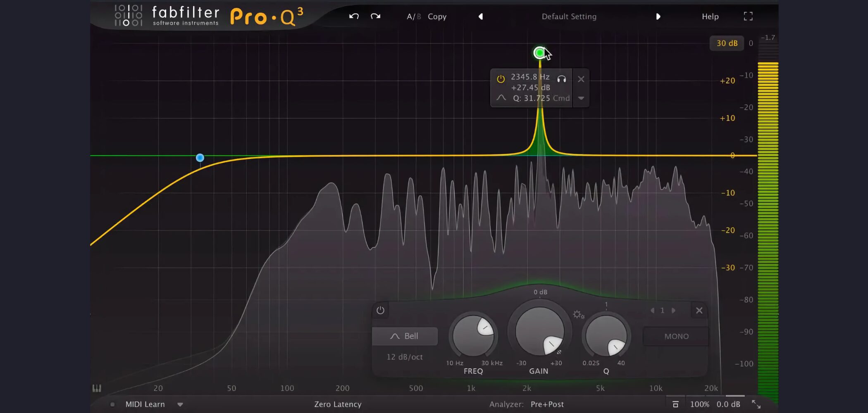Screen dimensions: 868x413
Task: Toggle the band bypass power button in controls
Action: (x=380, y=310)
